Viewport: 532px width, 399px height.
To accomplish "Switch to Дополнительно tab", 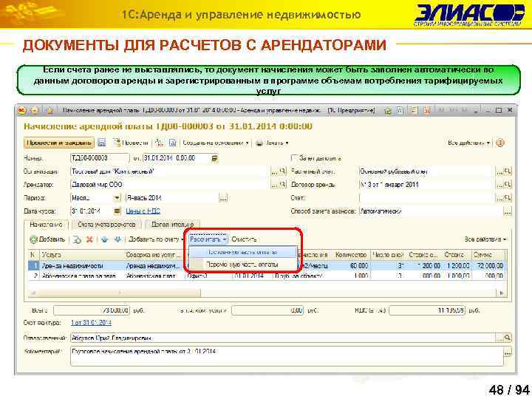I will pos(172,225).
